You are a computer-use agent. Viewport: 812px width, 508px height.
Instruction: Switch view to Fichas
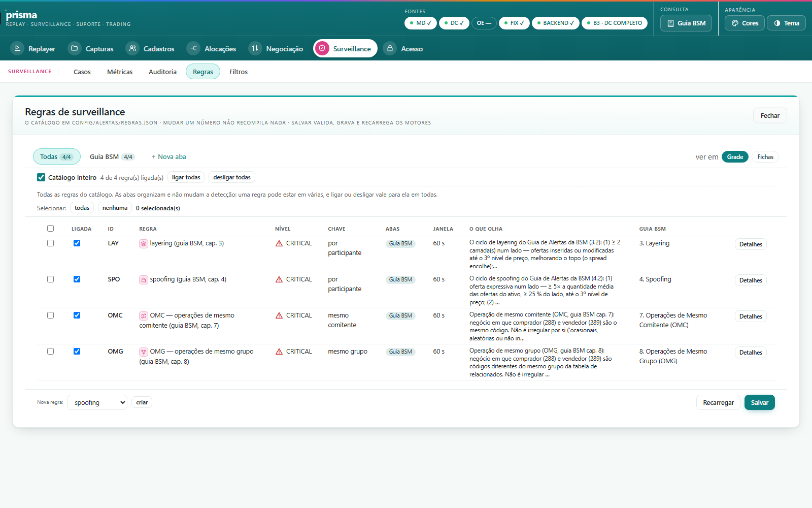coord(765,157)
